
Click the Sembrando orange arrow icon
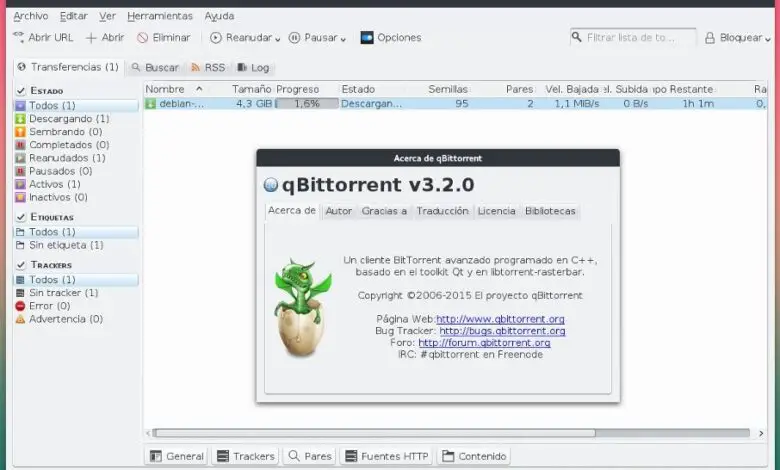(20, 132)
